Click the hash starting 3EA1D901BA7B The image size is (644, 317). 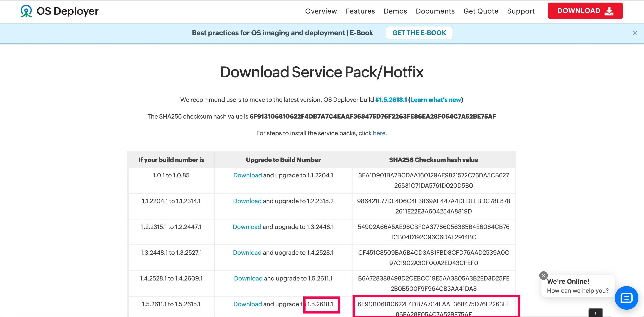[x=433, y=180]
